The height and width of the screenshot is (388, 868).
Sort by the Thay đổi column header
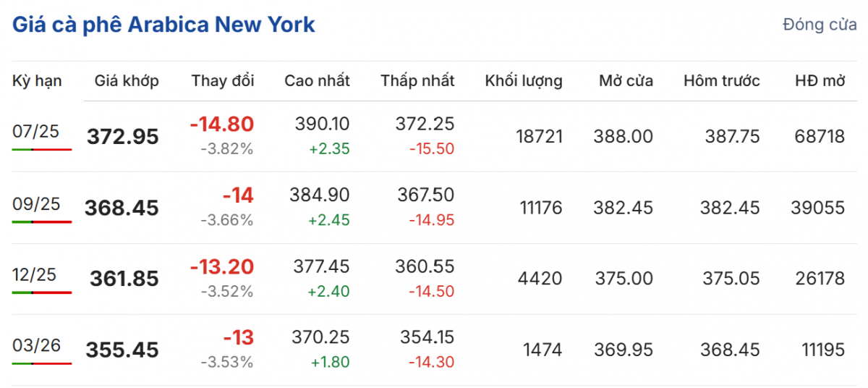[223, 80]
